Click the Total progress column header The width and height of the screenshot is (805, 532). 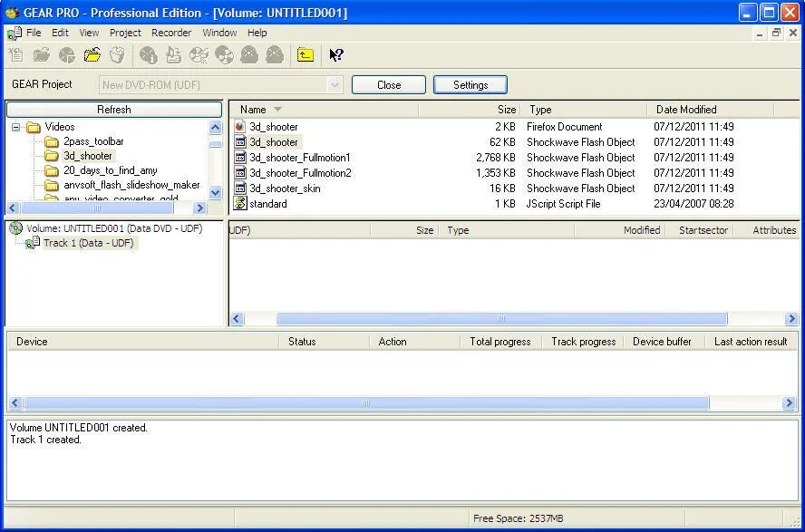tap(500, 342)
